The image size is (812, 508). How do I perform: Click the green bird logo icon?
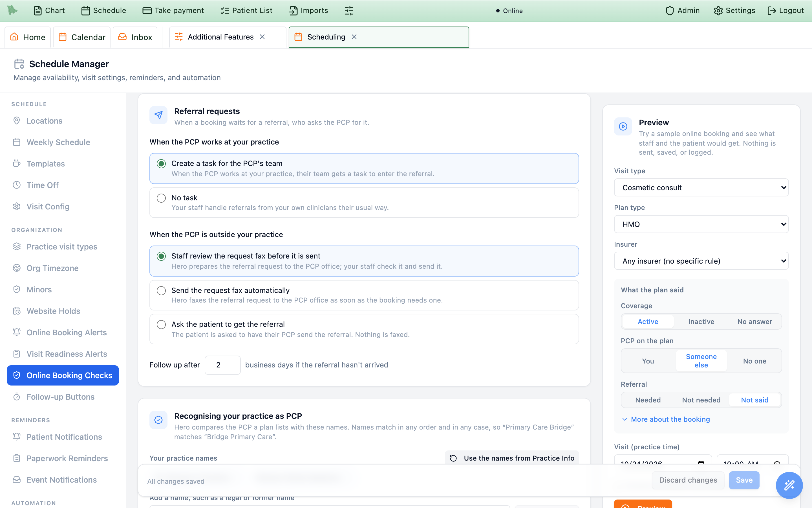[x=12, y=10]
